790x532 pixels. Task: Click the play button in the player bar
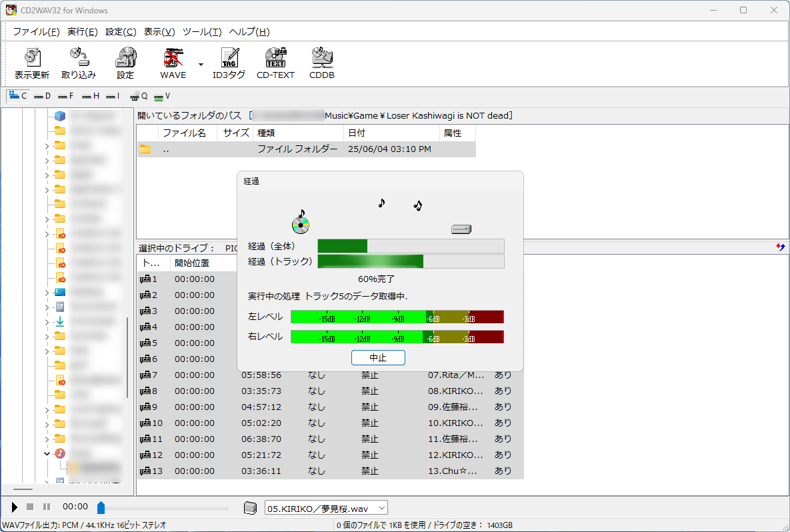(14, 507)
